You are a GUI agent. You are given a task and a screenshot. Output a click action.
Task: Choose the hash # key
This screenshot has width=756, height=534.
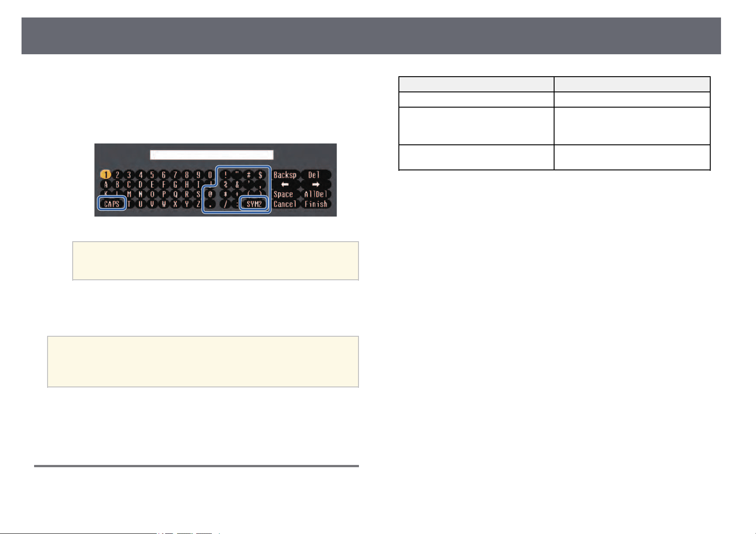(x=249, y=175)
